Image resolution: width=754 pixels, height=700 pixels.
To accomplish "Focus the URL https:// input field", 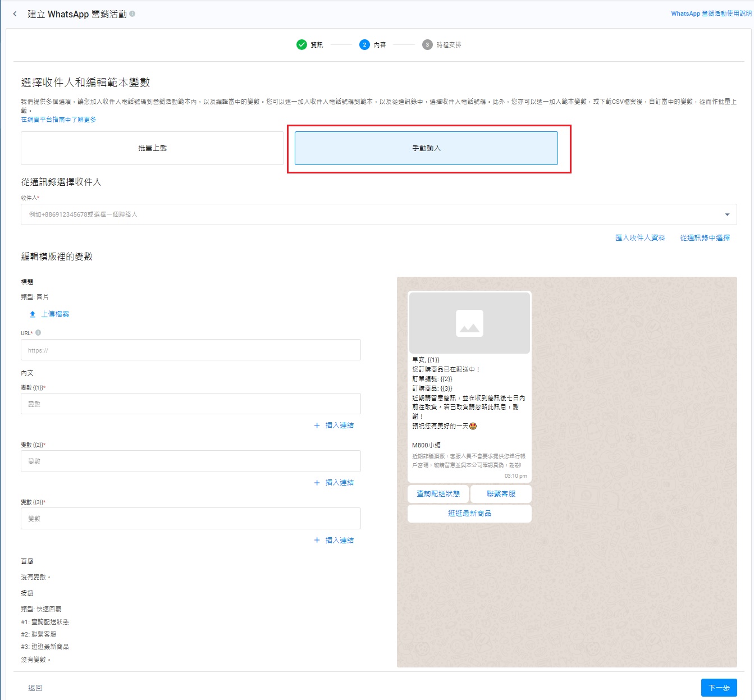I will pos(191,350).
